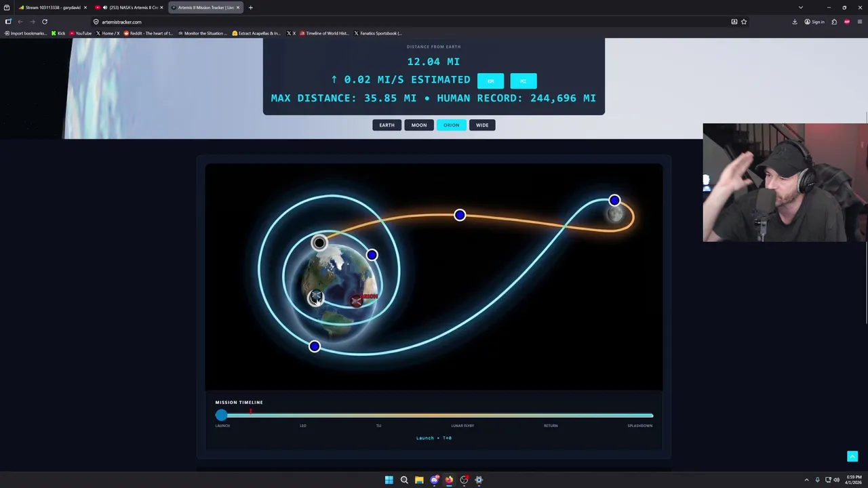Screen dimensions: 868x488
Task: Click the blue waypoint on Earth's inner orbit
Action: [x=372, y=255]
